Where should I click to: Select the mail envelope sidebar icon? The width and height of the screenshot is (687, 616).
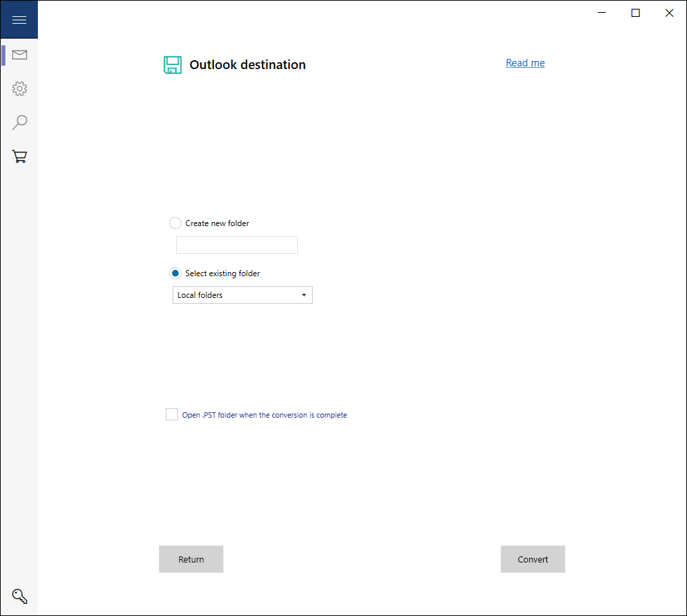(x=19, y=55)
